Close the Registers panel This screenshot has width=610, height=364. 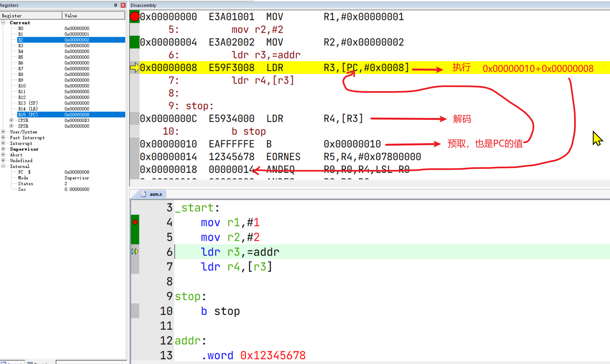coord(123,5)
